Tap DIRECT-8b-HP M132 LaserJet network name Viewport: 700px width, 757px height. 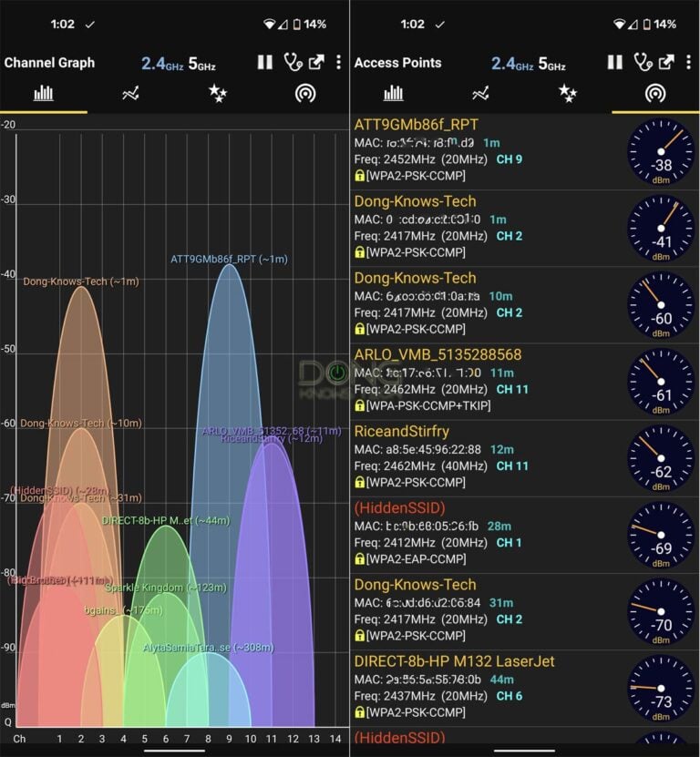point(454,660)
